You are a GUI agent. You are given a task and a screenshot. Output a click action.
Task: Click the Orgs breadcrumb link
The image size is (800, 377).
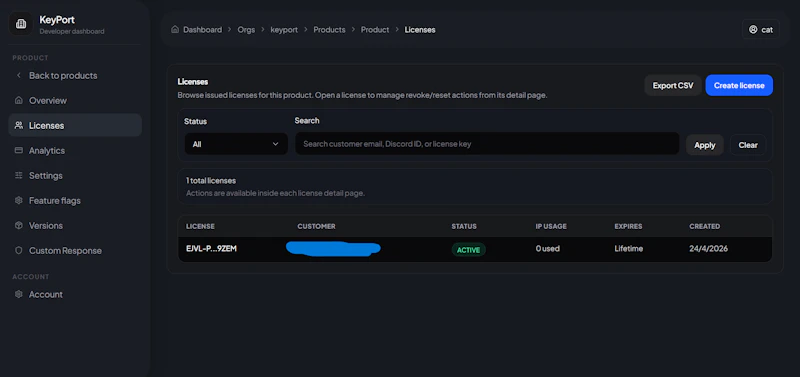tap(246, 30)
